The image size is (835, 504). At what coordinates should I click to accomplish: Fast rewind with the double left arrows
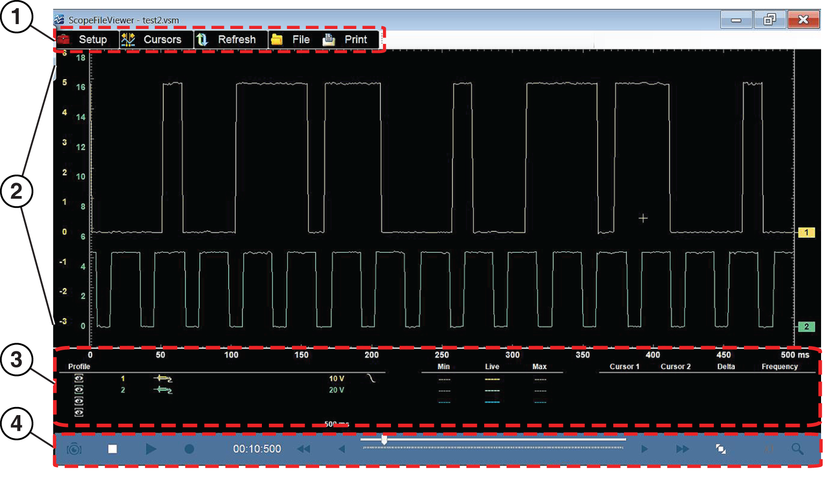(x=304, y=449)
